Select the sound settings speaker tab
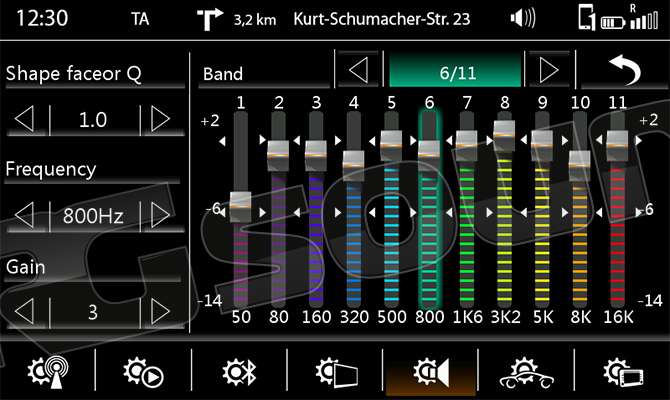The width and height of the screenshot is (670, 400). 431,372
